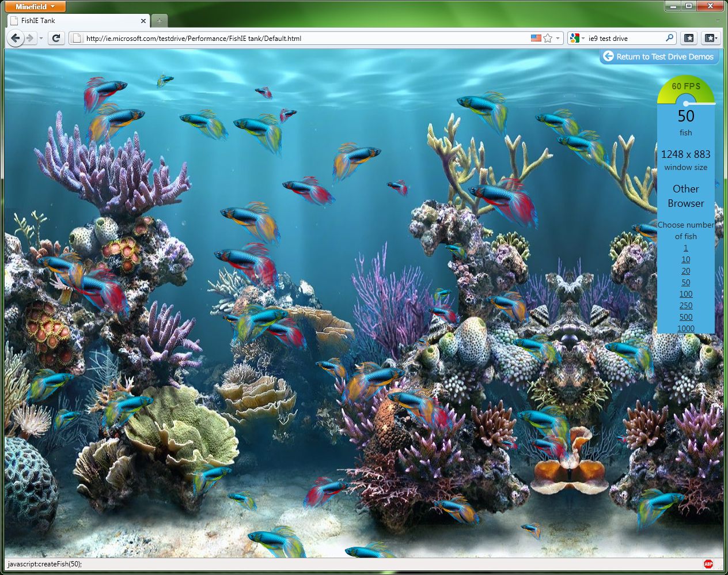Open the Google search engine dropdown
Image resolution: width=728 pixels, height=575 pixels.
[x=577, y=38]
